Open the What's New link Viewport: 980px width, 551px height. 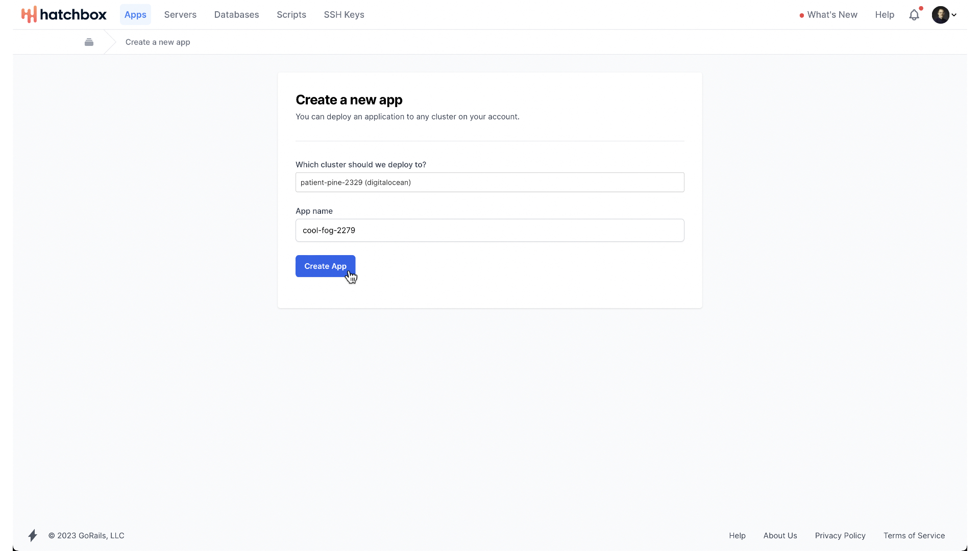pyautogui.click(x=832, y=15)
